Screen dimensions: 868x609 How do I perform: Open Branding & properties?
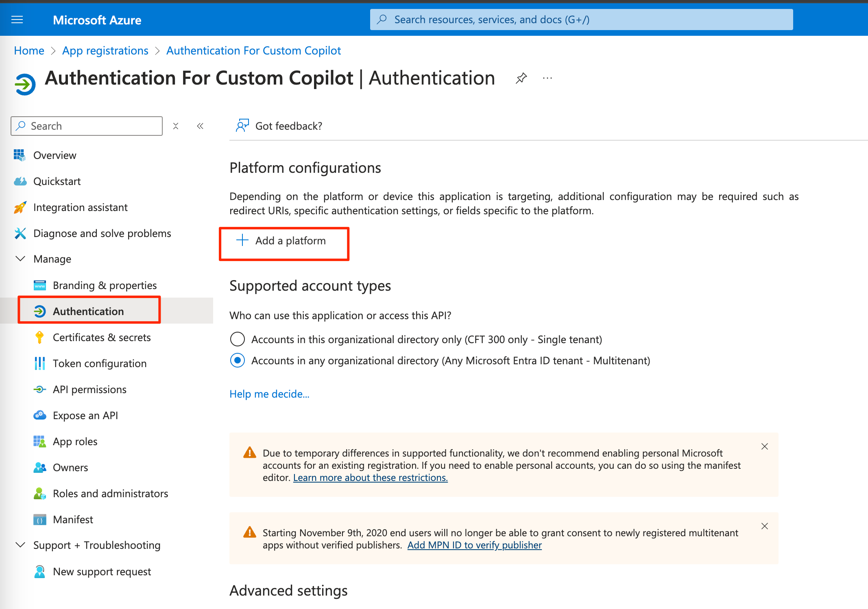[x=104, y=285]
